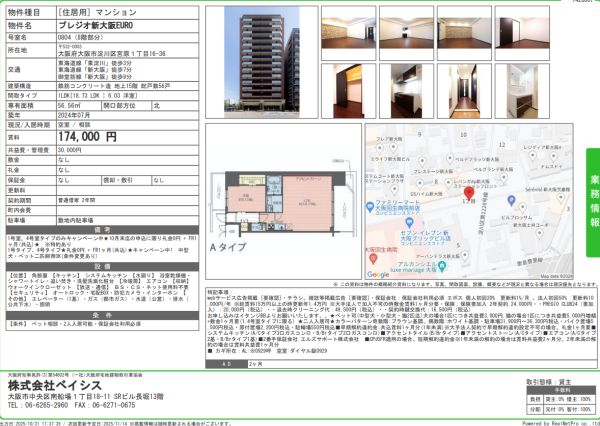Click the '手数料' table header

tap(560, 390)
